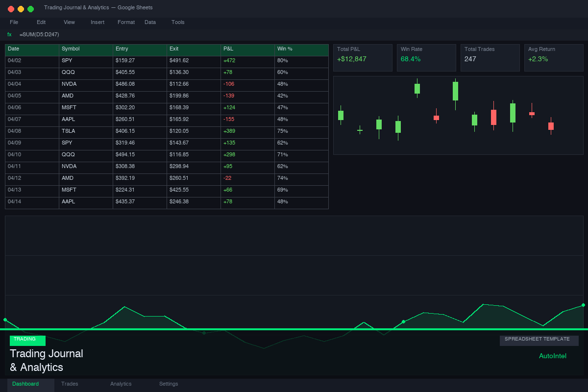The height and width of the screenshot is (392, 588).
Task: Select the entry cell $435.37
Action: pyautogui.click(x=140, y=202)
